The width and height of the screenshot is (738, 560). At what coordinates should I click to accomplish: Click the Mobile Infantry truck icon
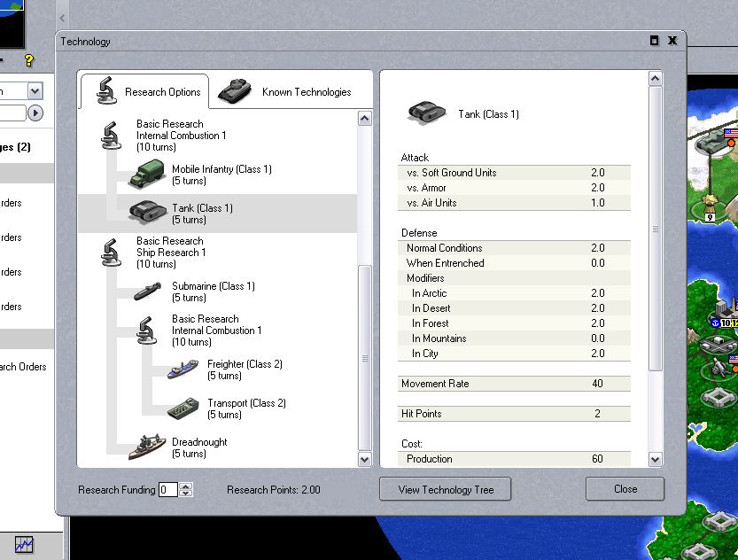(x=144, y=175)
